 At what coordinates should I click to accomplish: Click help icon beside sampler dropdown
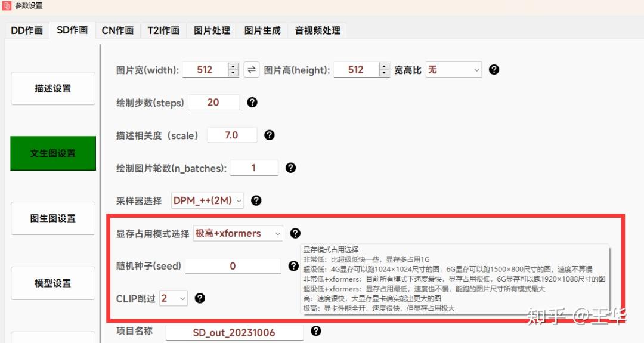pyautogui.click(x=256, y=200)
